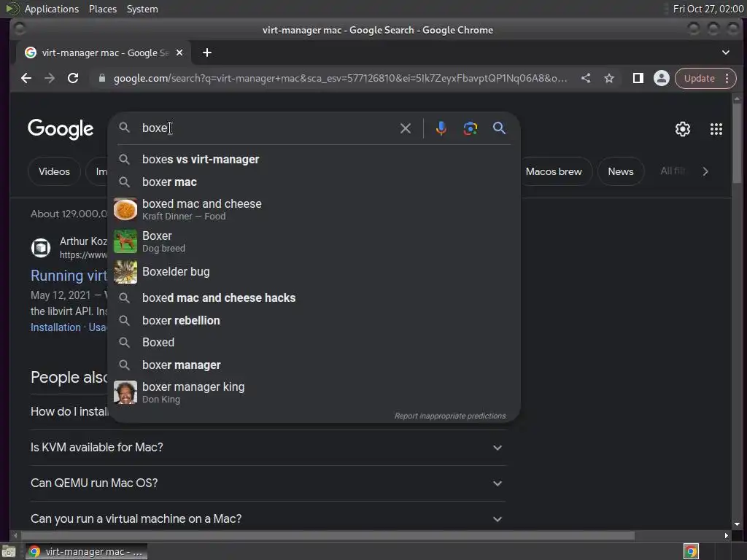Click the virt-manager mac taskbar button
The height and width of the screenshot is (560, 747).
point(87,552)
